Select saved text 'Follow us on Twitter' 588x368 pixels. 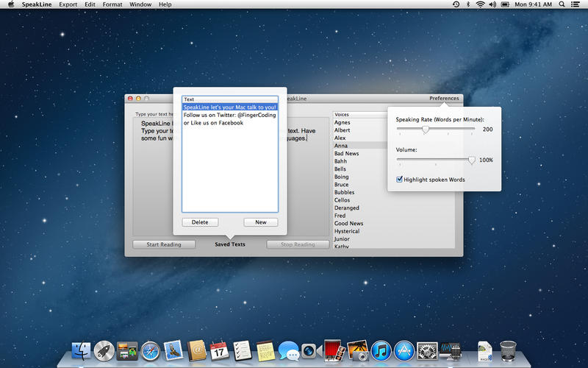pos(230,115)
